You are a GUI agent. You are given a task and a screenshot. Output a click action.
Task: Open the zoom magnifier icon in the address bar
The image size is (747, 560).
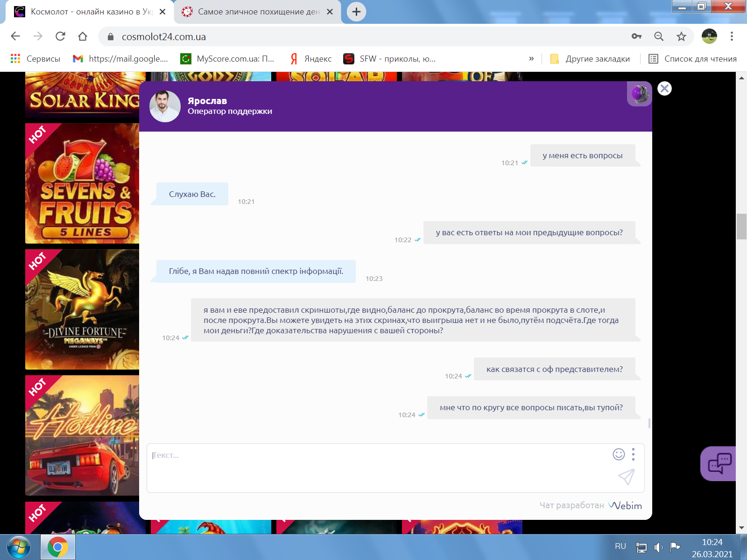tap(659, 36)
